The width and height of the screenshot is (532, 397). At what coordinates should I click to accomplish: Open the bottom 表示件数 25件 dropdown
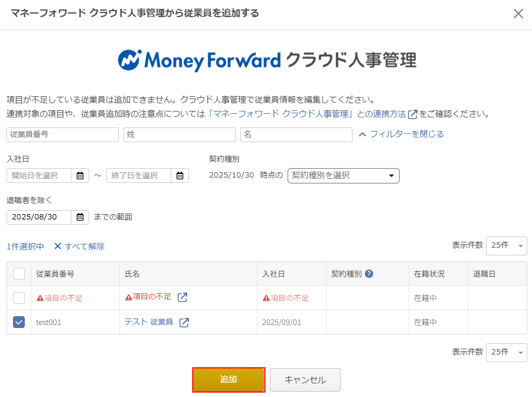click(506, 352)
